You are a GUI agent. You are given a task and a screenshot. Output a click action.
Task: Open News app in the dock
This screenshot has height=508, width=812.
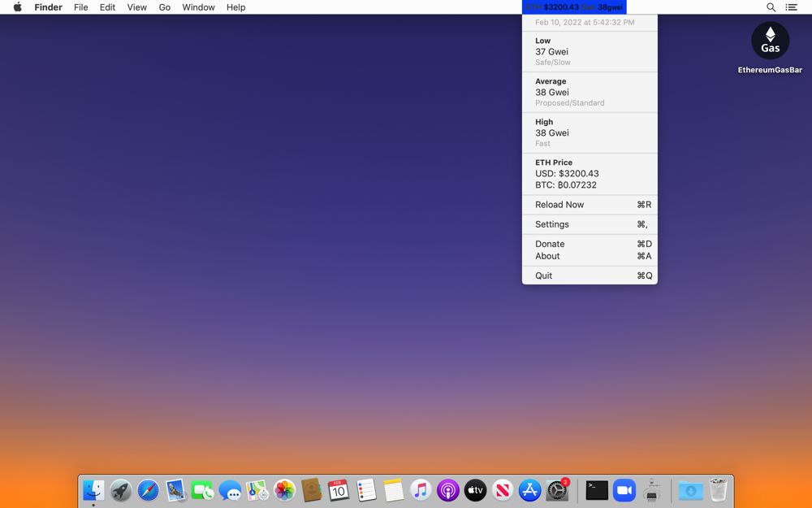(x=503, y=490)
